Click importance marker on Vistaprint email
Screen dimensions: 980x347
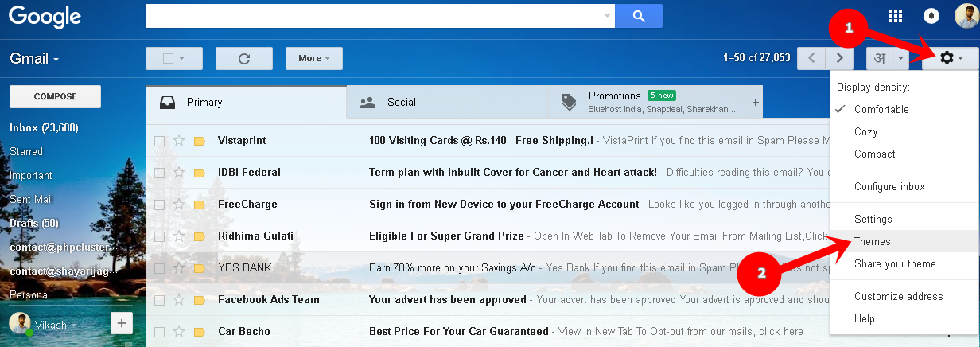(200, 141)
